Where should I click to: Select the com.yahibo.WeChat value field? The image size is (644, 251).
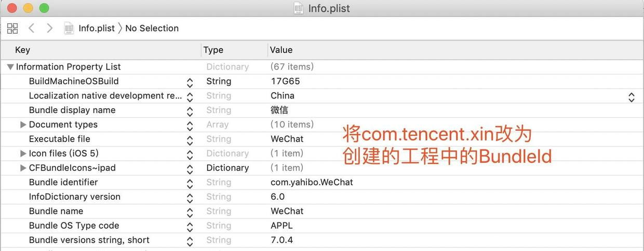click(x=312, y=182)
